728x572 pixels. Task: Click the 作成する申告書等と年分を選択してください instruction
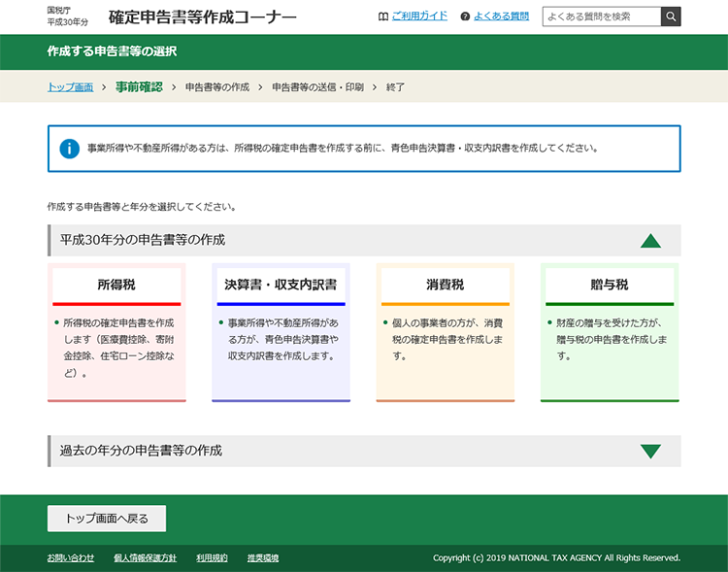pos(142,207)
